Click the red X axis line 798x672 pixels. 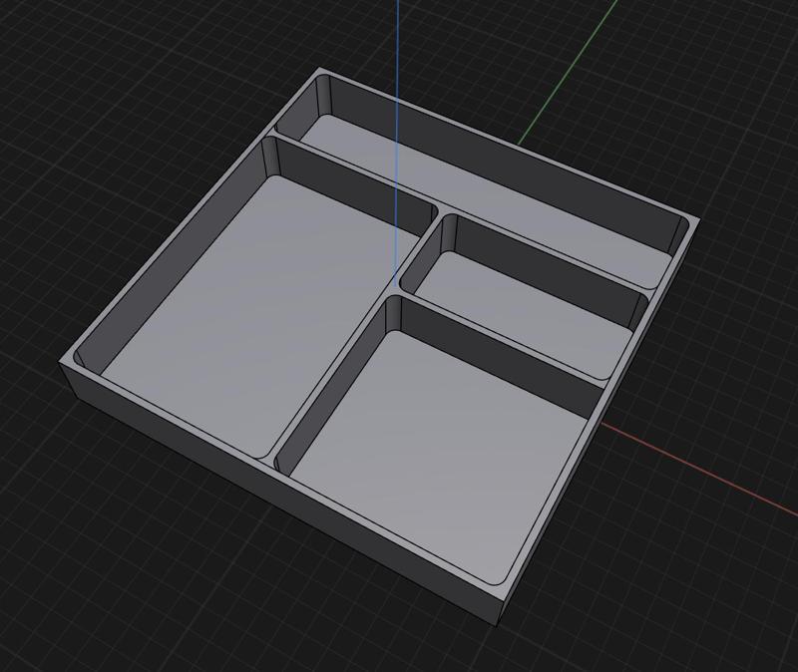(x=700, y=467)
